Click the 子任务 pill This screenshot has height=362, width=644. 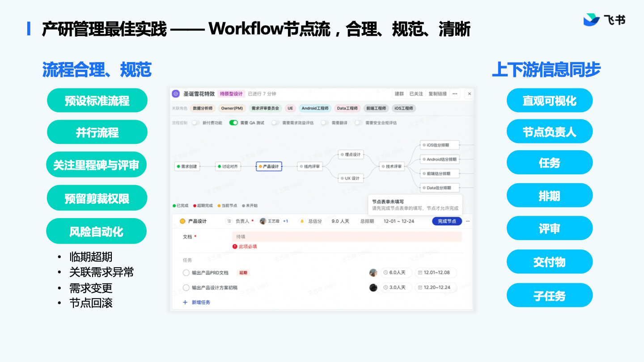[550, 295]
